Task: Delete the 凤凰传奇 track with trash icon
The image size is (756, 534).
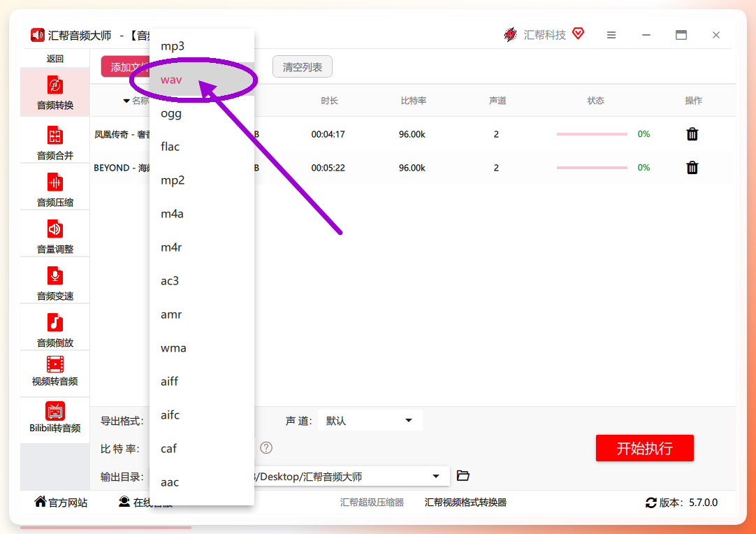Action: (x=692, y=134)
